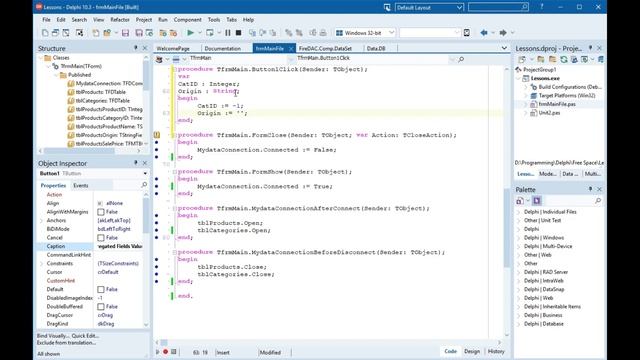
Task: Pin the Object Inspector panel
Action: pos(136,163)
